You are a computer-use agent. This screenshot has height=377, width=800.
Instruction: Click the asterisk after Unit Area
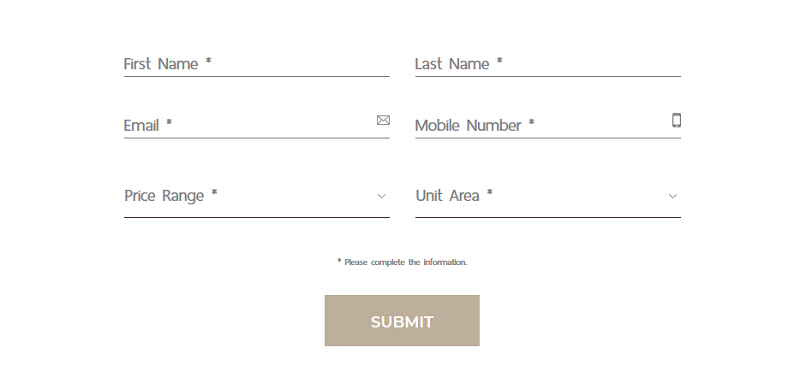click(489, 193)
